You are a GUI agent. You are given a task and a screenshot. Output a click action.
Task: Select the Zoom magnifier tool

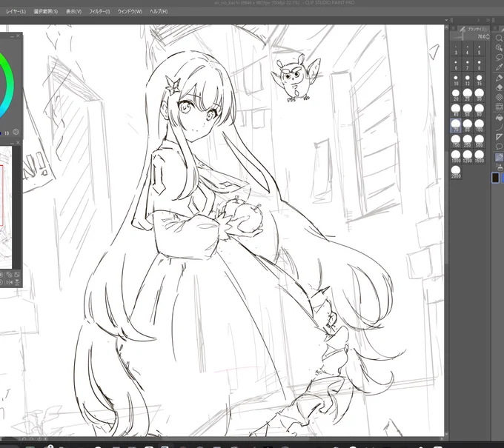pyautogui.click(x=499, y=39)
